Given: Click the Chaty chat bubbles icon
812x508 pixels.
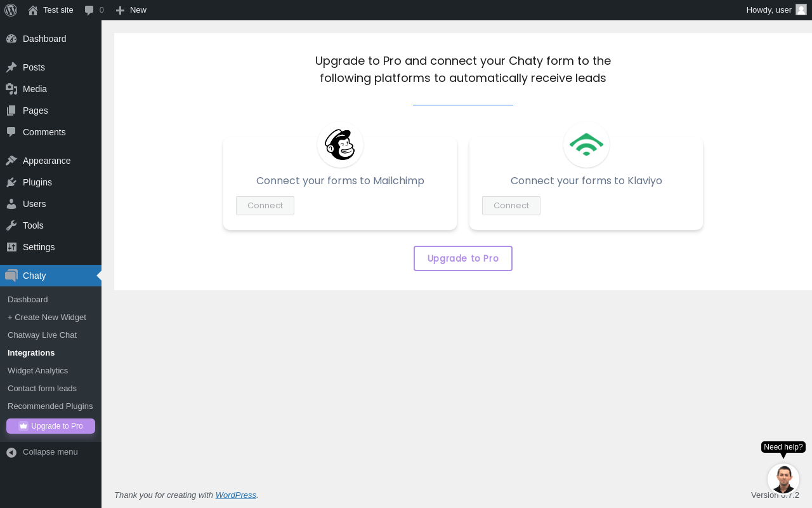Looking at the screenshot, I should pyautogui.click(x=11, y=276).
